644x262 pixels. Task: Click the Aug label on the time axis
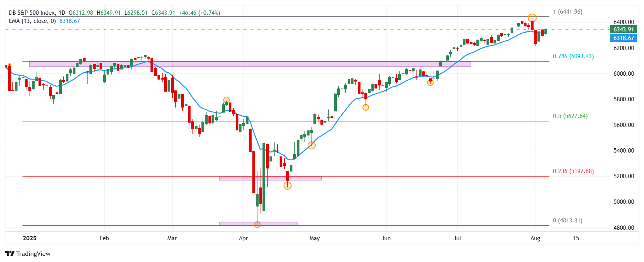point(535,238)
